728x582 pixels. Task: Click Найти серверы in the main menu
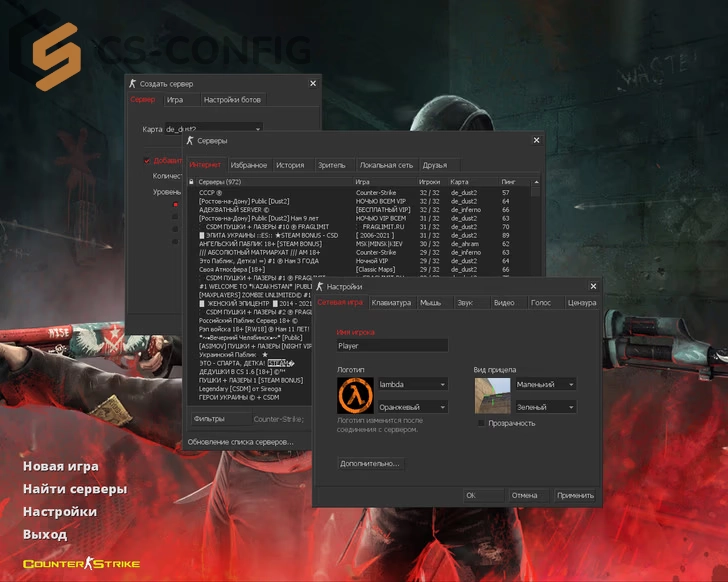click(75, 489)
